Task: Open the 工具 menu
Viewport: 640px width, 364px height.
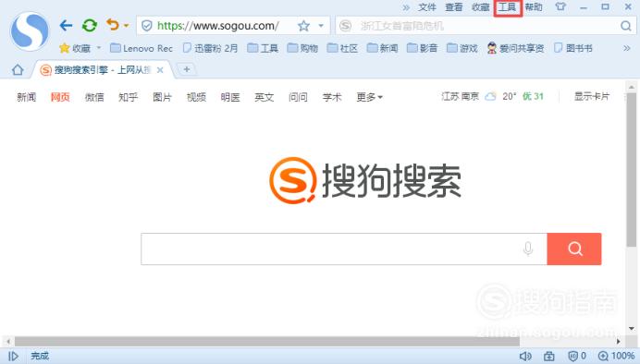Action: (508, 7)
